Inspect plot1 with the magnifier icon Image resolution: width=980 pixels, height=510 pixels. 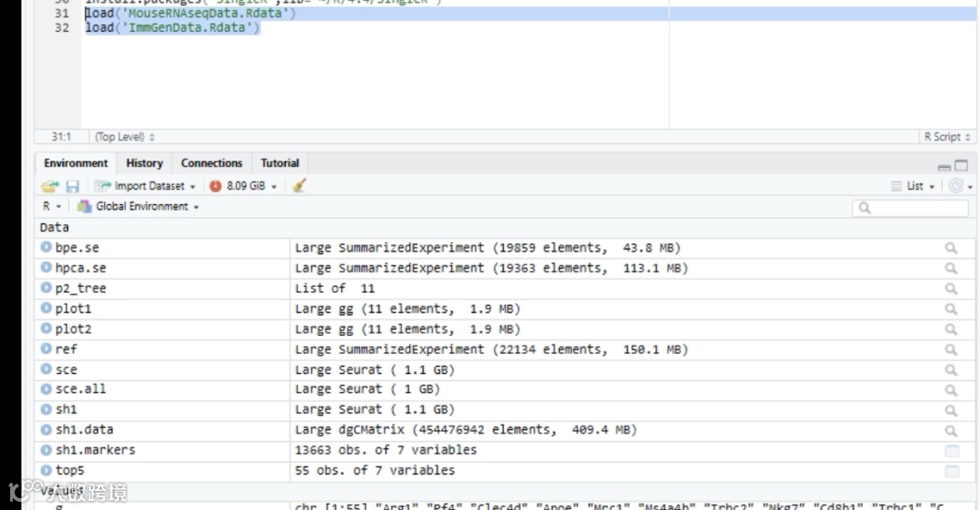[x=951, y=309]
